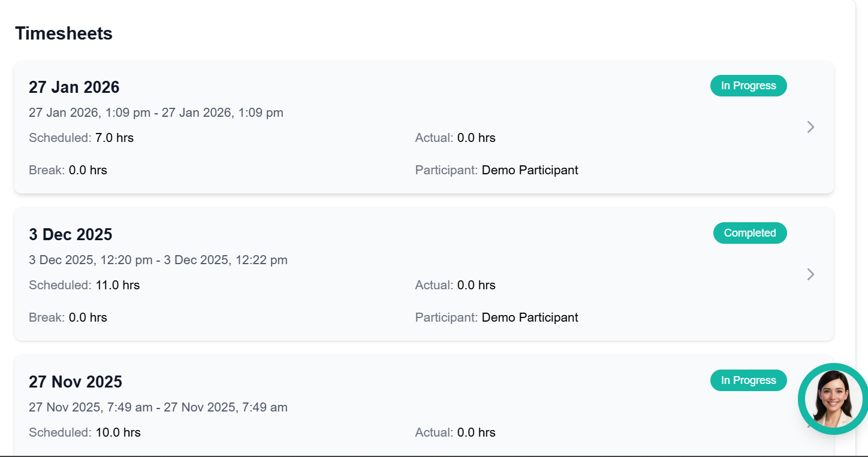Viewport: 868px width, 457px height.
Task: Click the Scheduled 10.0 hrs value on November card
Action: tap(117, 432)
